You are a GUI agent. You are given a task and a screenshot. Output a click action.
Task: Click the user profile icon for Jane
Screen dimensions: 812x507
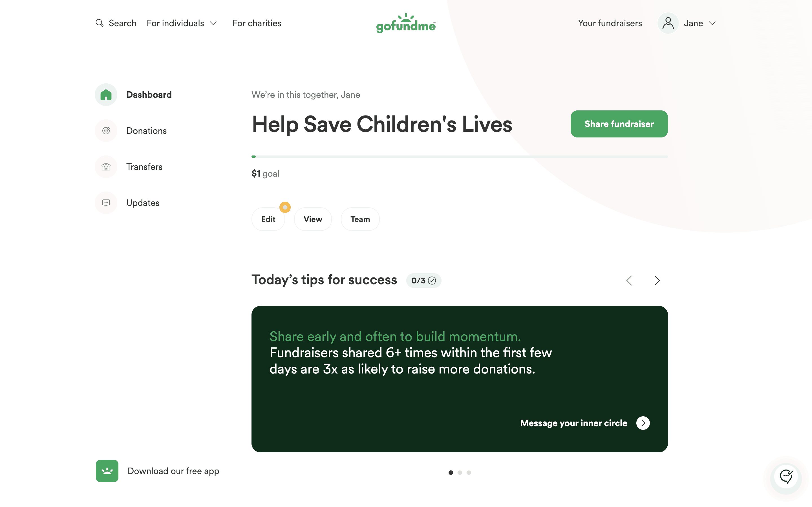[x=668, y=23]
